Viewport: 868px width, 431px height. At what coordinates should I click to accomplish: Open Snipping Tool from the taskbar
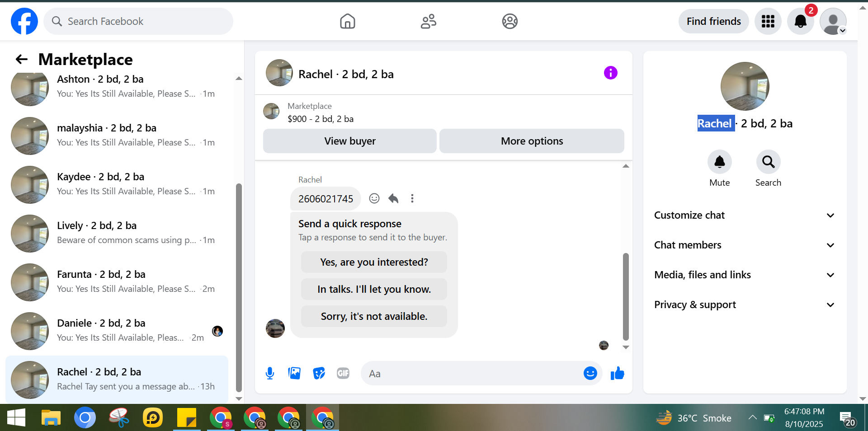(118, 417)
